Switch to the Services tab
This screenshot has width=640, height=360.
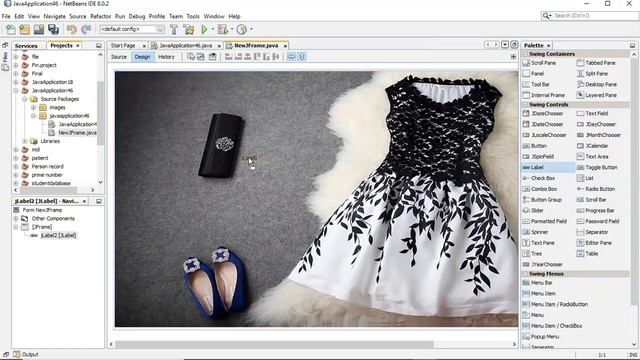point(26,46)
